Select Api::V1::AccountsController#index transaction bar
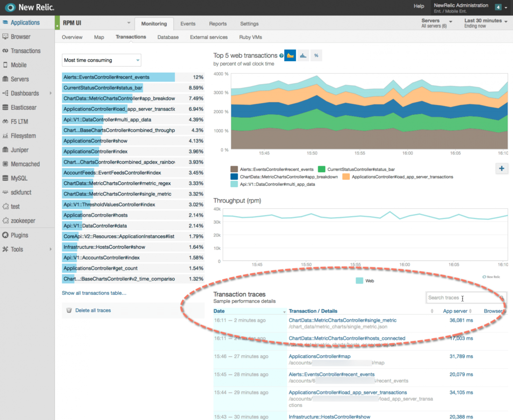The width and height of the screenshot is (513, 420). tap(133, 258)
